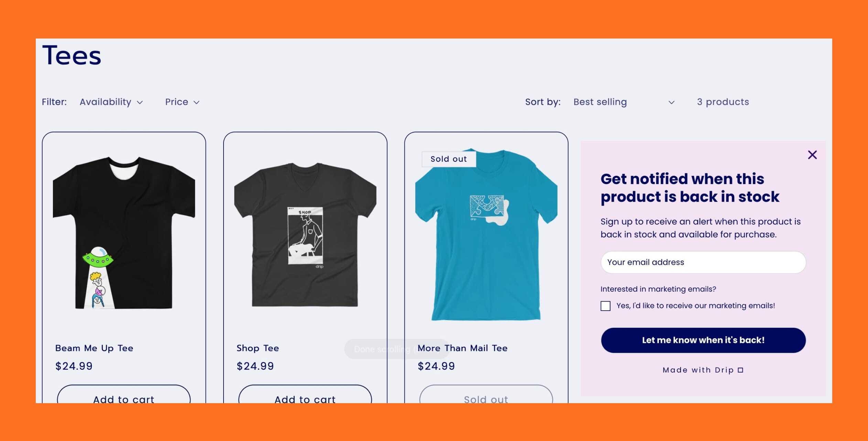Click into the Your email address field

(703, 262)
